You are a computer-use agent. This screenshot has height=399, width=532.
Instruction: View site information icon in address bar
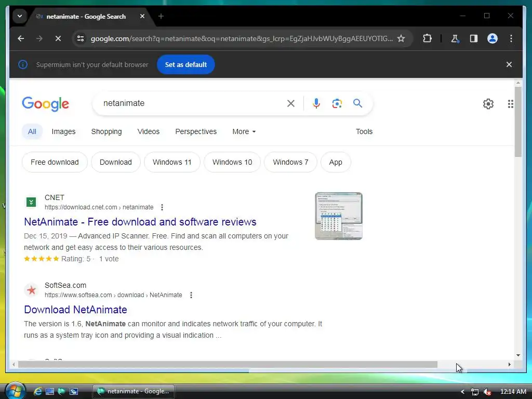tap(81, 38)
